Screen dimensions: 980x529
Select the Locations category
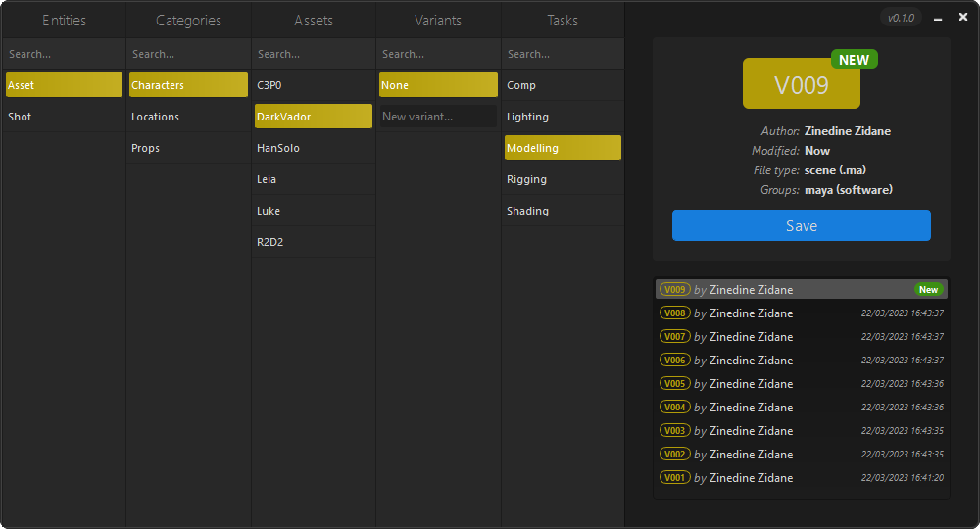pyautogui.click(x=188, y=117)
